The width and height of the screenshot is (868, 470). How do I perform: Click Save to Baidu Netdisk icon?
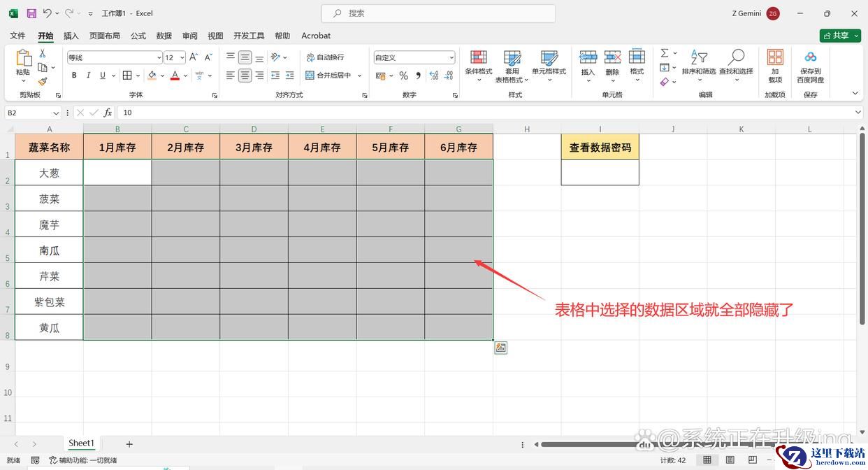810,63
